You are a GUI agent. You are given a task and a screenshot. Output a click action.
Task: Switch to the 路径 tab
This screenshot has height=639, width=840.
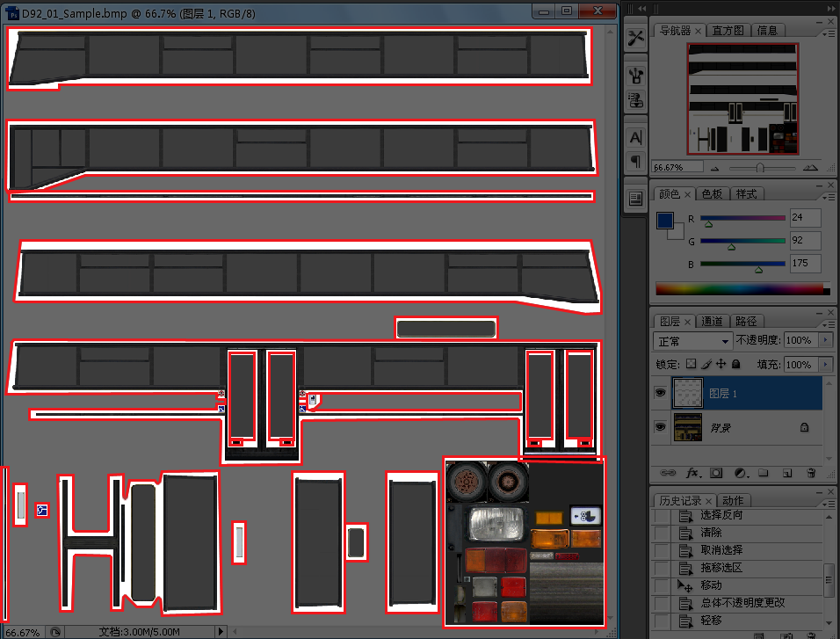click(x=746, y=322)
